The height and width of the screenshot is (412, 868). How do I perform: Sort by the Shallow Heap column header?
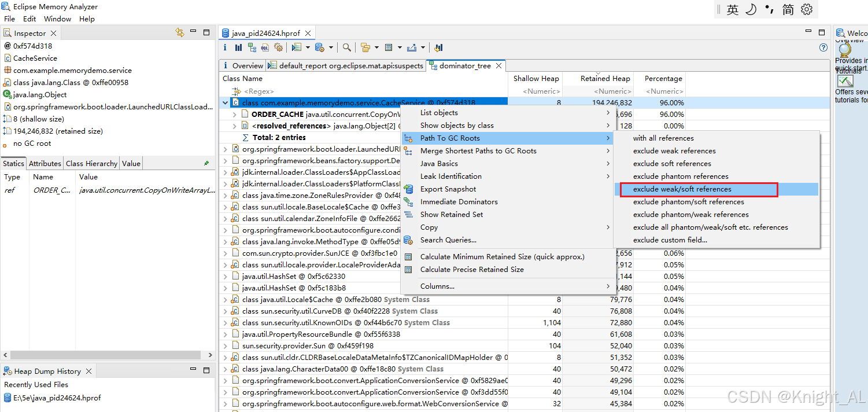click(535, 79)
